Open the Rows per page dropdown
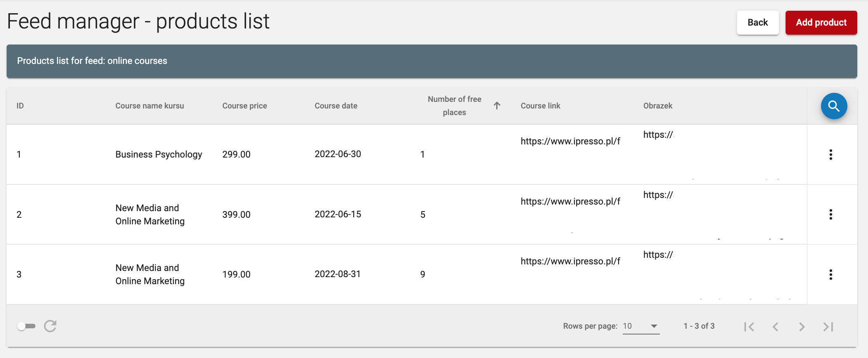This screenshot has height=358, width=868. point(641,326)
